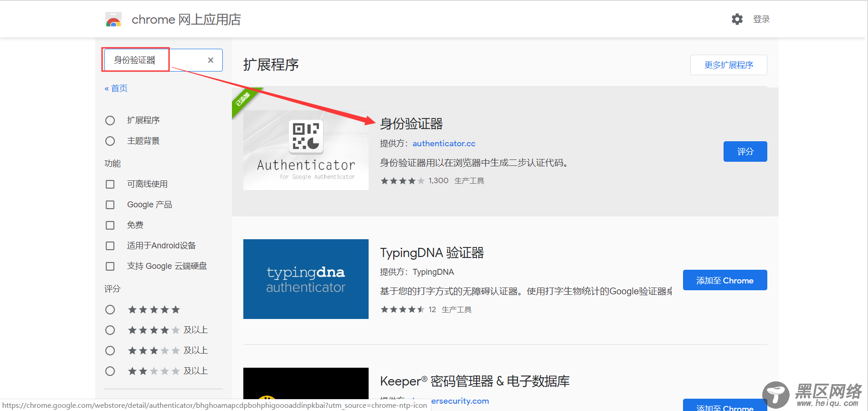Click the 评分 button for 身份验证器
Viewport: 868px width, 411px height.
(745, 151)
